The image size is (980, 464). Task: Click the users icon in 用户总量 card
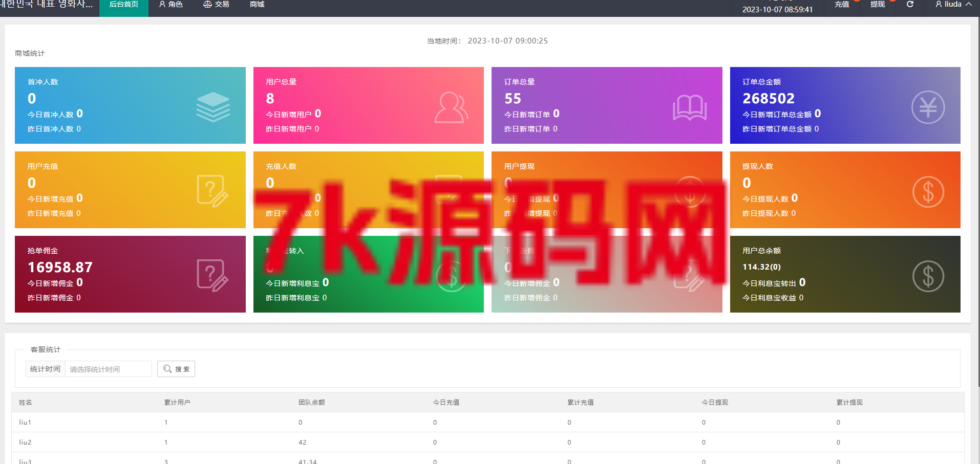(451, 107)
